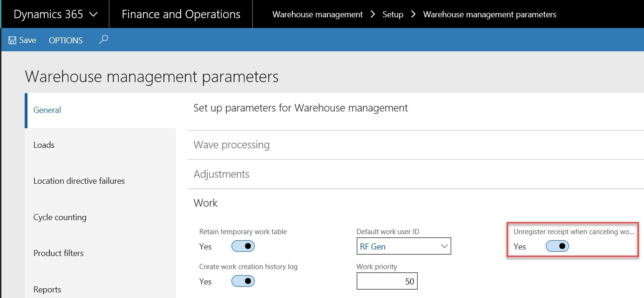Select the Reports tab

[x=101, y=290]
